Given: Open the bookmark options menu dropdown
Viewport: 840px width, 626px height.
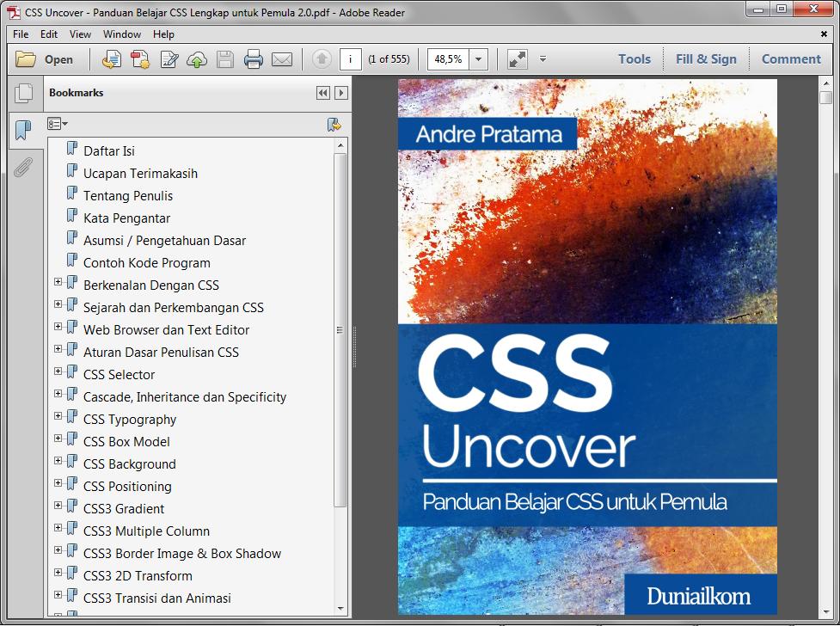Looking at the screenshot, I should pos(58,124).
